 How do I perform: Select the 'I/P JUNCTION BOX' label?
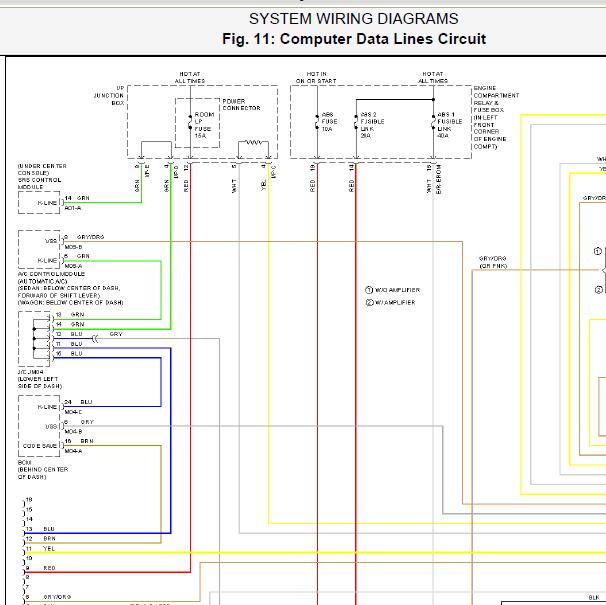(109, 95)
